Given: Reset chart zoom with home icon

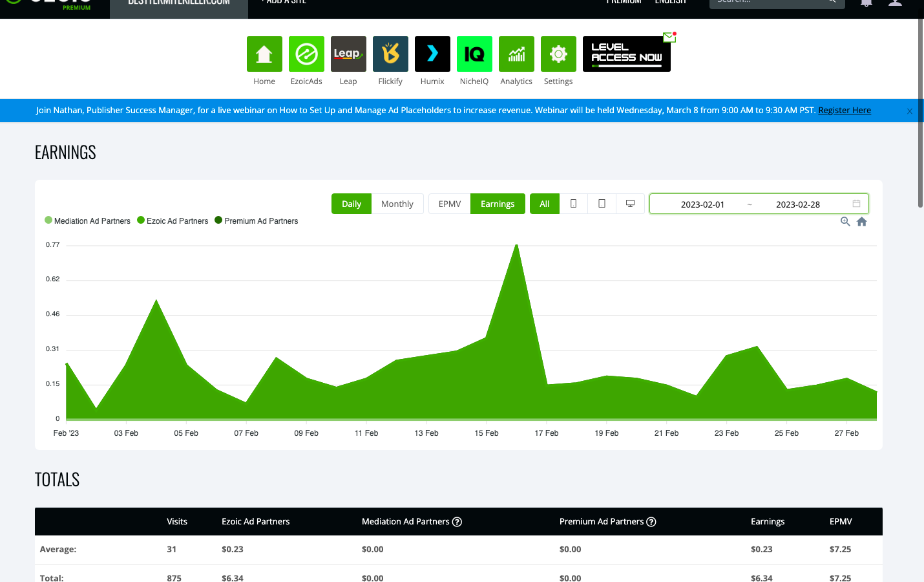Looking at the screenshot, I should point(861,221).
